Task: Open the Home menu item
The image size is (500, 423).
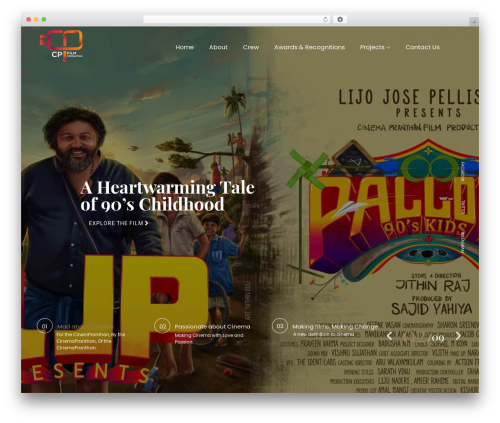Action: (185, 47)
